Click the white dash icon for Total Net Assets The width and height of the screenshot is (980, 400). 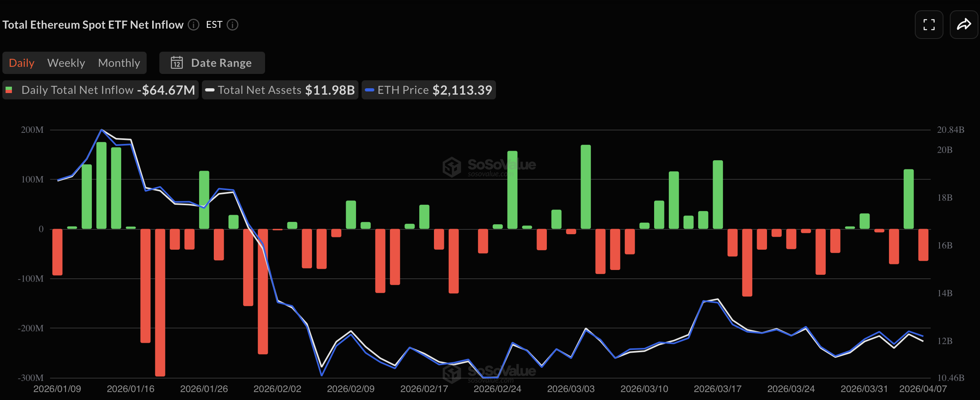tap(210, 89)
